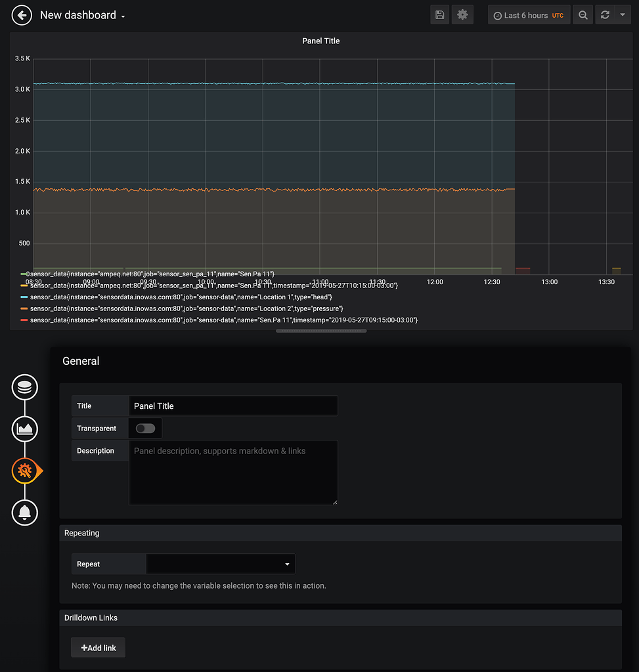This screenshot has width=639, height=672.
Task: Toggle the Transparent switch
Action: pos(145,428)
